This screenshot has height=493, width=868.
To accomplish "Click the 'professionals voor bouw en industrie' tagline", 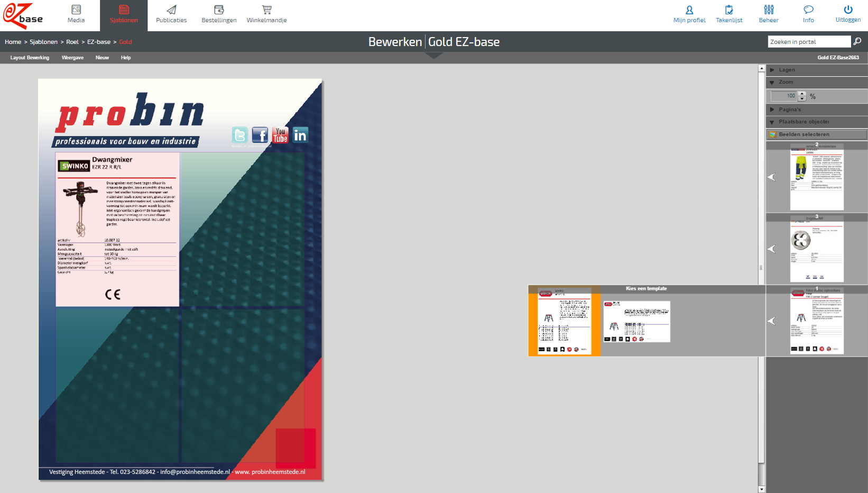I will tap(125, 141).
